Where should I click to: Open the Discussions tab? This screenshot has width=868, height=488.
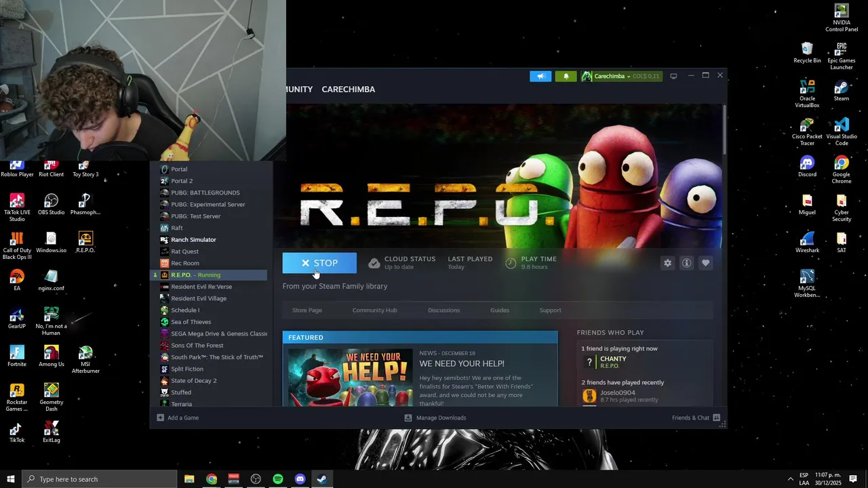[443, 310]
